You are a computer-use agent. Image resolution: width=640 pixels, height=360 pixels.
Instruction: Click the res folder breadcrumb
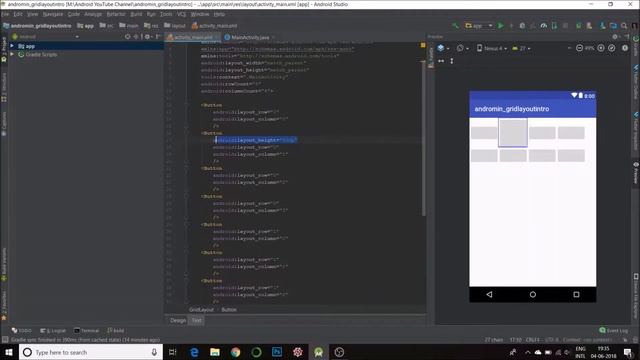[151, 26]
